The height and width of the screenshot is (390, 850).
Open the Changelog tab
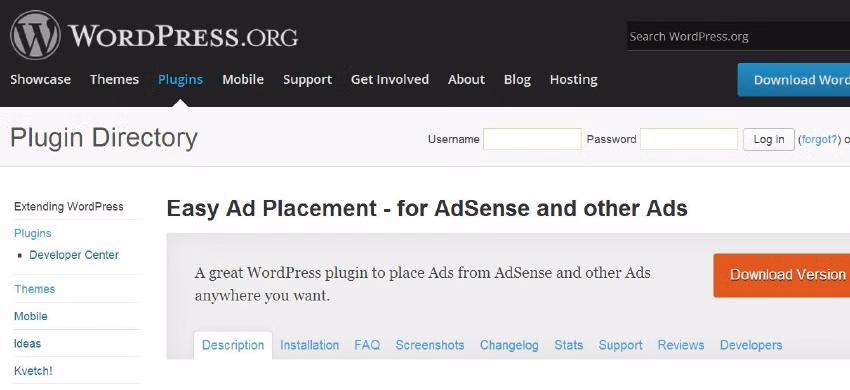coord(509,345)
